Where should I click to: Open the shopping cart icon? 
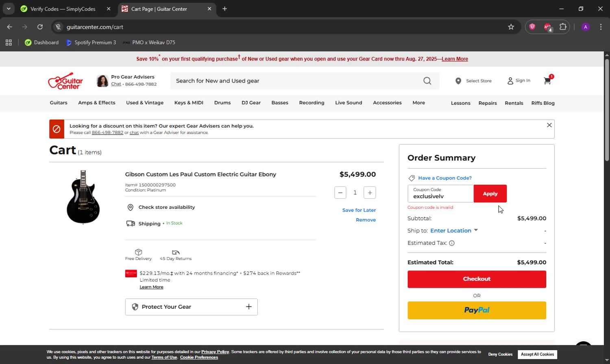(547, 80)
